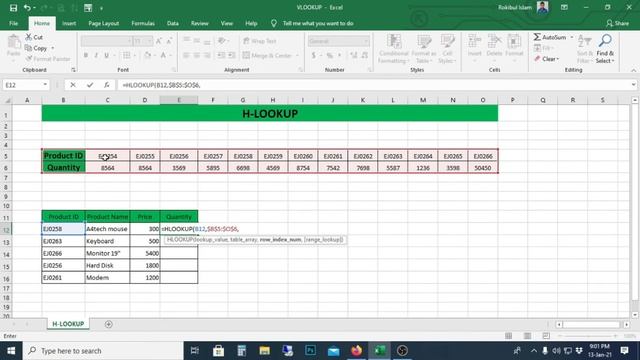Open the Name Box dropdown arrow
The image size is (640, 360).
click(x=45, y=85)
